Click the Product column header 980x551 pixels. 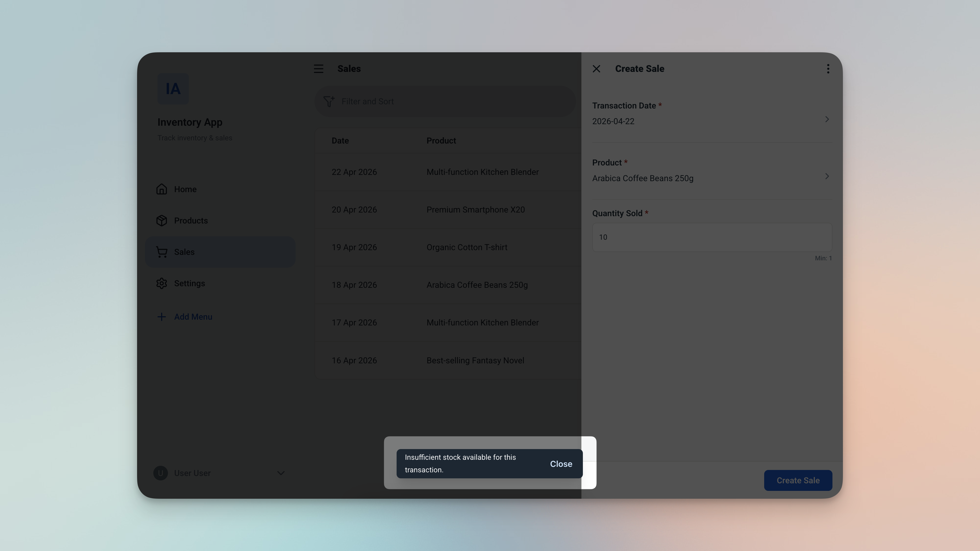(441, 141)
